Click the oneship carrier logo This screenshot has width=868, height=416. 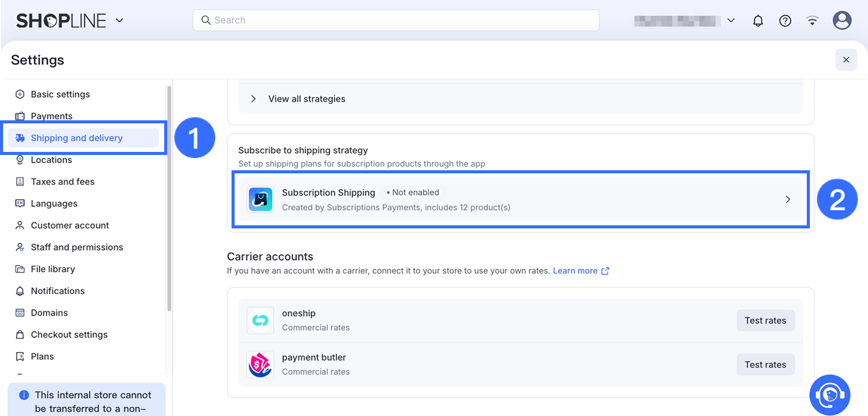click(260, 320)
